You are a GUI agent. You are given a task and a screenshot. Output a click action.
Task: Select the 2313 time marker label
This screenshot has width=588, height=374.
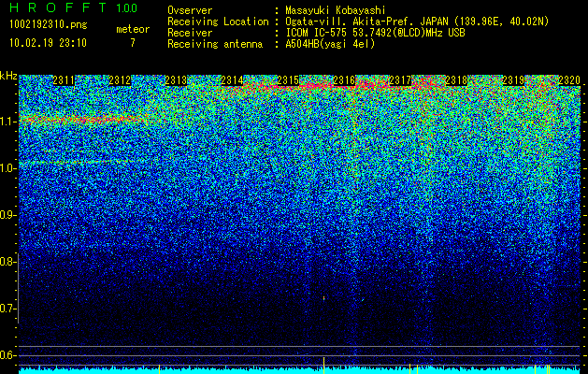tap(177, 80)
